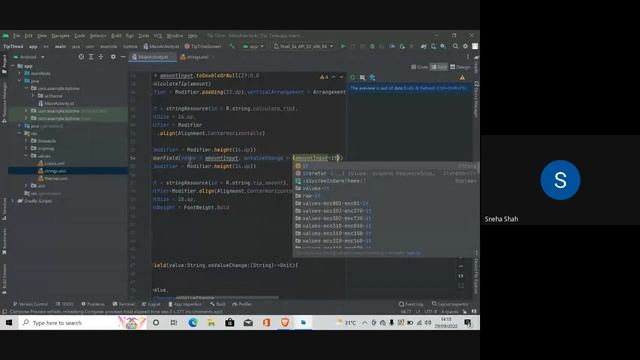Expand the manifests folder
Screen dimensions: 640x360
pos(20,73)
